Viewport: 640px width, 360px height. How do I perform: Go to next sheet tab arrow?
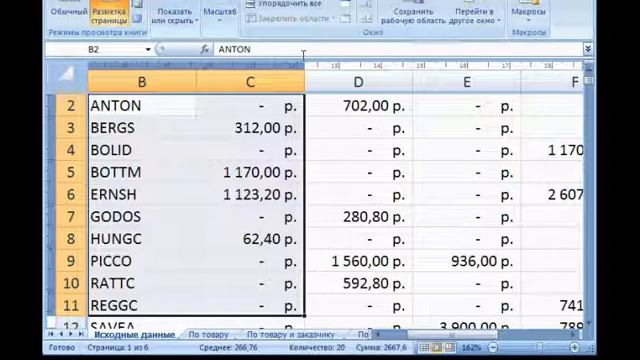pos(71,334)
